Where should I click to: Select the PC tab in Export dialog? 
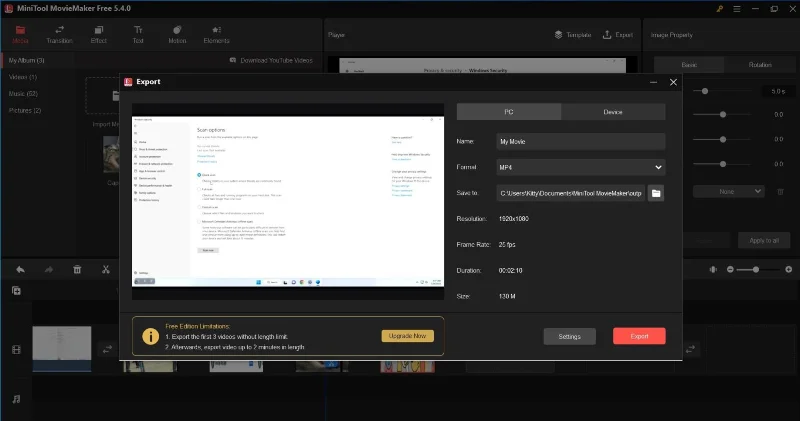point(509,112)
